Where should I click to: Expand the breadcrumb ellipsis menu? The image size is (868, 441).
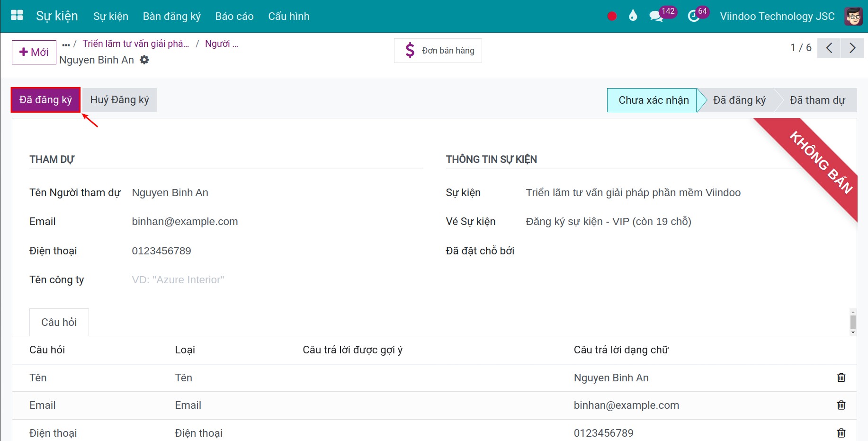pos(66,44)
